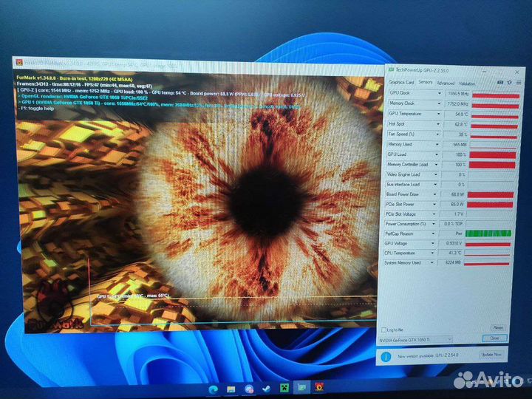The height and width of the screenshot is (399, 532).
Task: Open the PCIe Slot Voltage dropdown
Action: (x=434, y=214)
